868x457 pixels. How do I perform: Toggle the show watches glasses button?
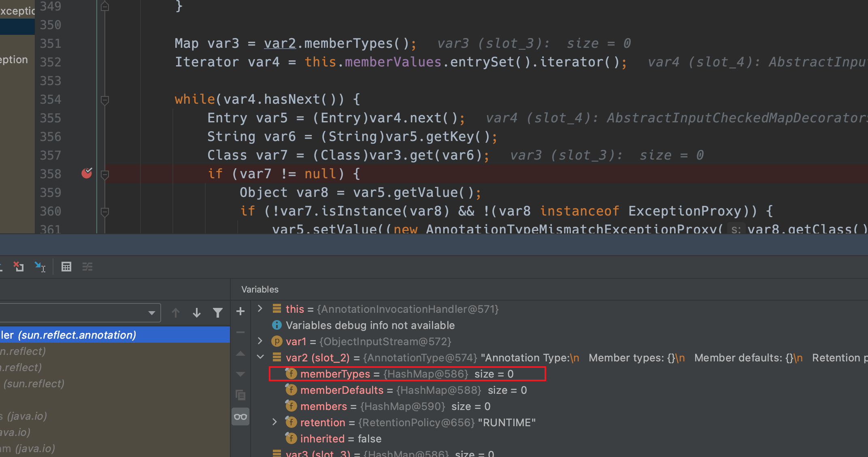coord(240,417)
